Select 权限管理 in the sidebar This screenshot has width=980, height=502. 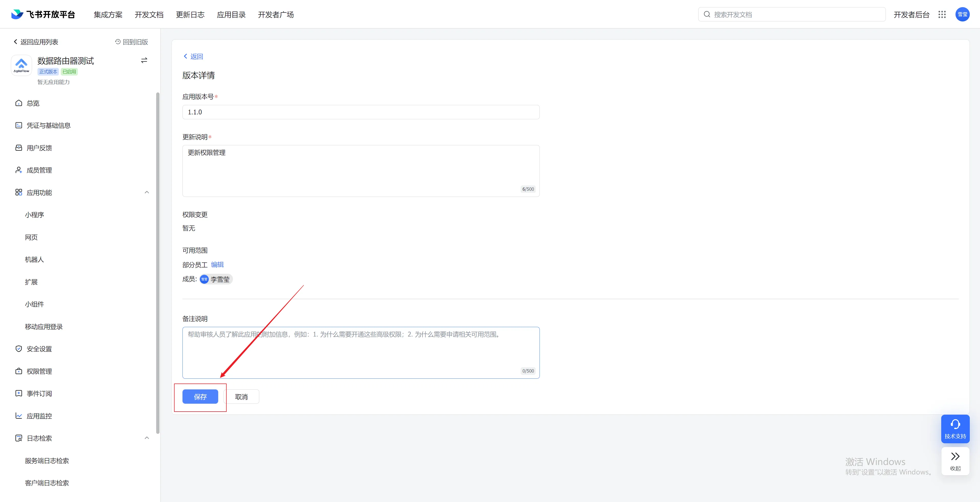pyautogui.click(x=39, y=371)
